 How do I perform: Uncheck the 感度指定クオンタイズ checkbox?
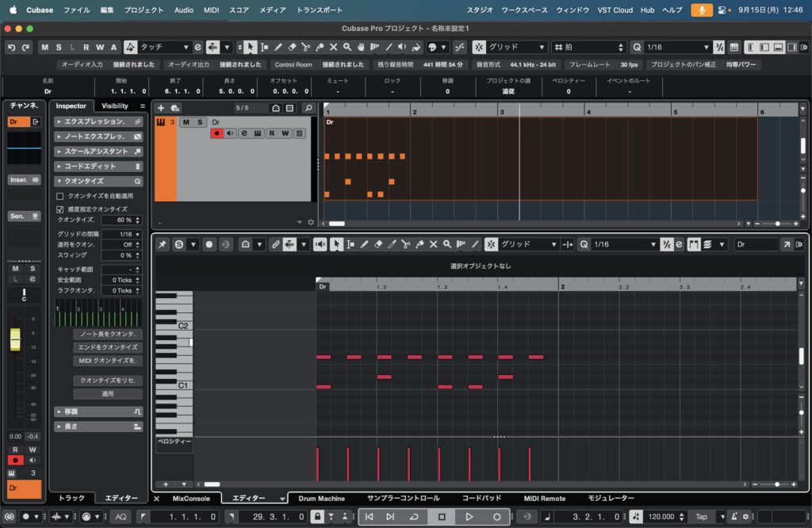click(60, 209)
